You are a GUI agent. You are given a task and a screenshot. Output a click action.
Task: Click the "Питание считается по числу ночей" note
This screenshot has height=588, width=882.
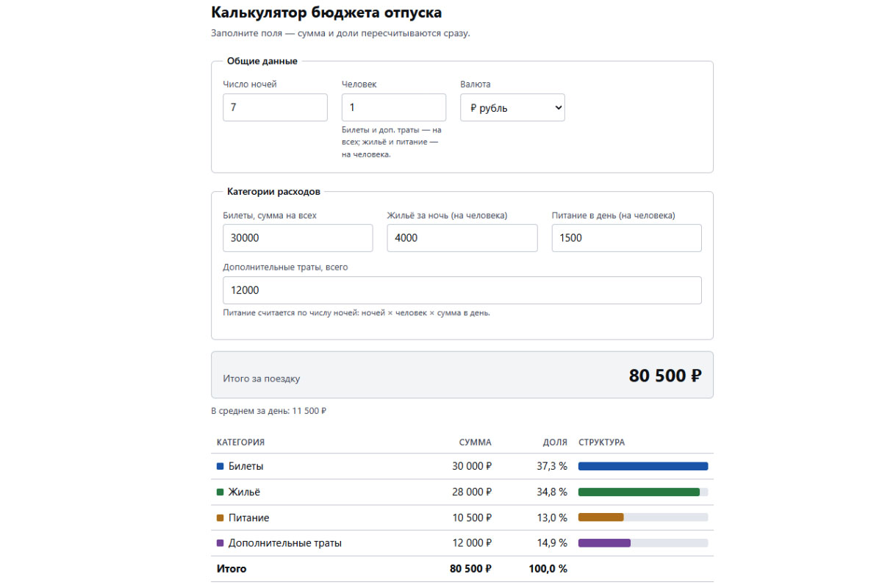coord(356,312)
